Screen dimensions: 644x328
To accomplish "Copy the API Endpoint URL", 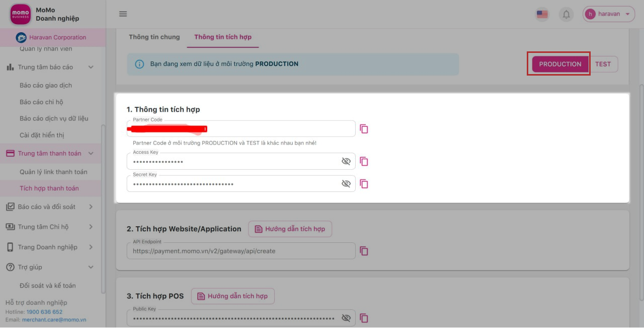I will (x=364, y=251).
